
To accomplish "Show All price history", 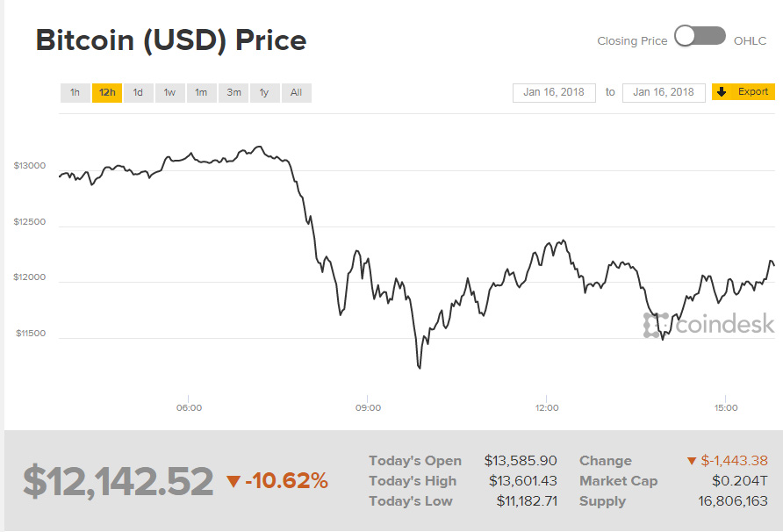I will pyautogui.click(x=296, y=92).
